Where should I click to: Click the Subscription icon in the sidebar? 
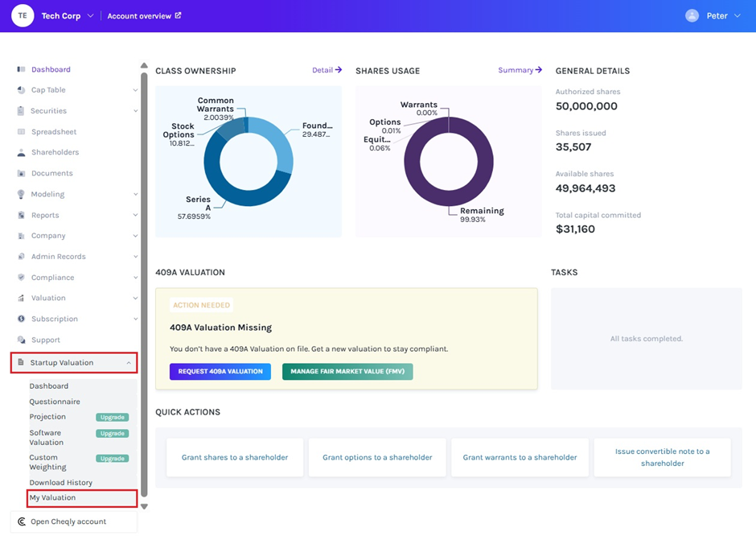point(21,319)
